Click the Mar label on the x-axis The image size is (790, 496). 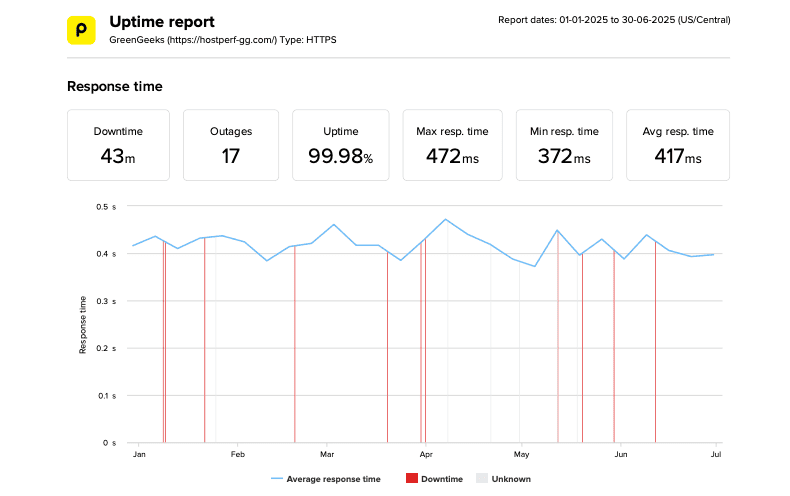pos(327,454)
